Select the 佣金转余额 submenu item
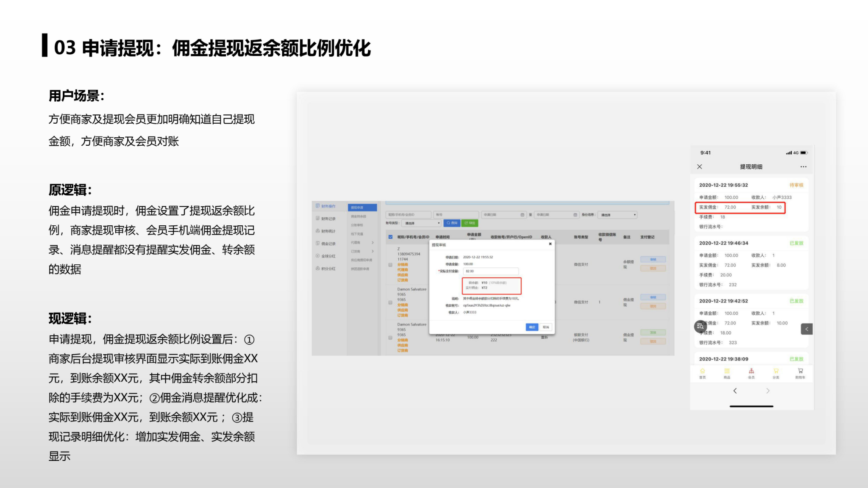Viewport: 868px width, 488px height. (x=359, y=216)
